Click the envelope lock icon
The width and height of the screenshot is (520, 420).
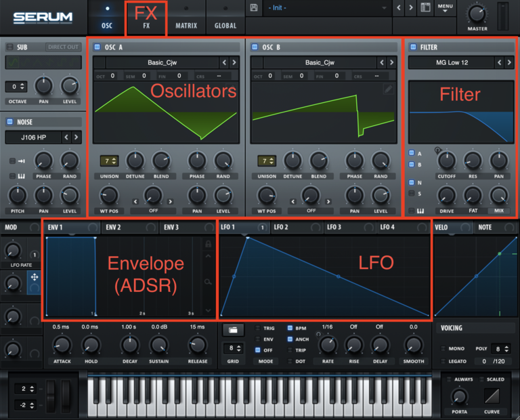(209, 244)
